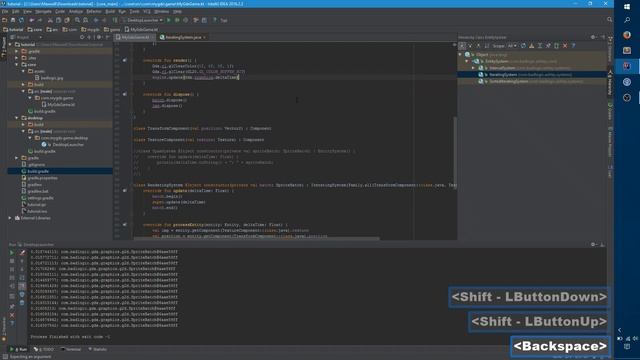Click the MyGdxGame.kt breadcrumb in navigation bar
This screenshot has width=640, height=360.
(141, 29)
